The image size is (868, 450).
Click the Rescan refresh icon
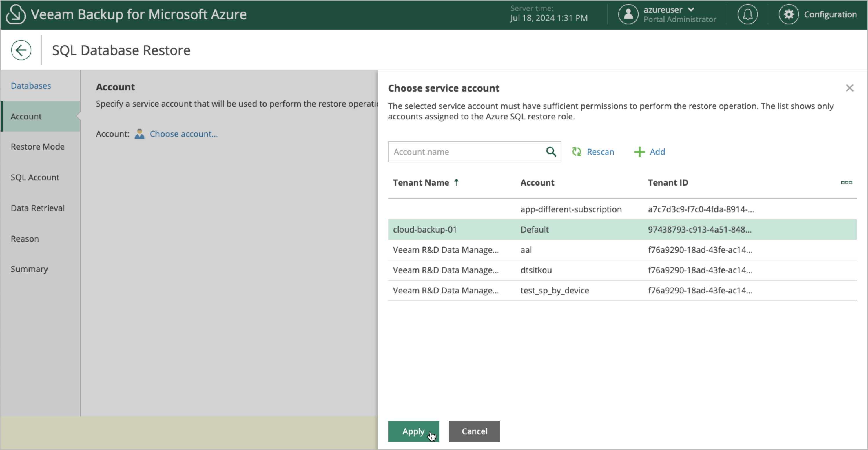coord(577,152)
